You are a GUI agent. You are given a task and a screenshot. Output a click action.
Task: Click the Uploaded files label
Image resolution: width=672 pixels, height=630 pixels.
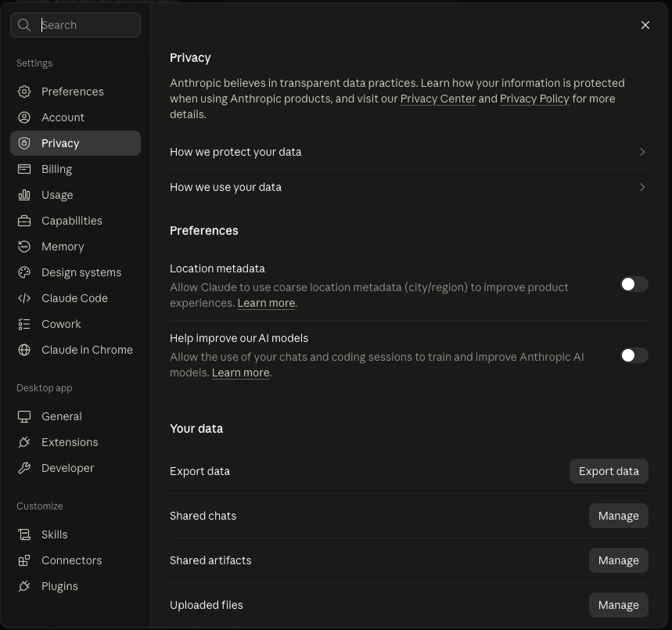207,605
